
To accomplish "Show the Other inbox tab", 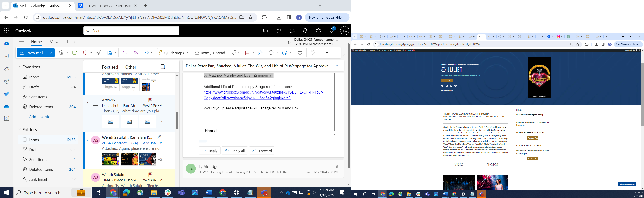I will [131, 67].
